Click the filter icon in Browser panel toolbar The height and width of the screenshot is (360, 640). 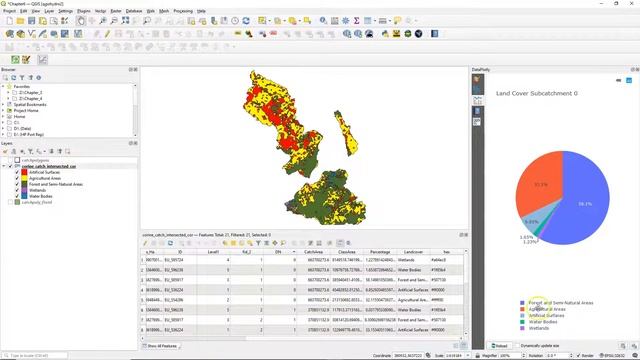tap(22, 78)
